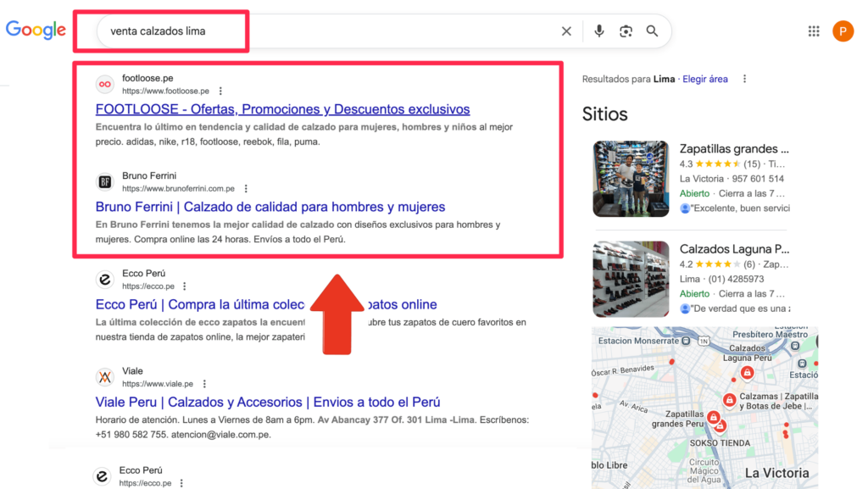Viewport: 868px width, 489px height.
Task: Click the footloose.pe site favicon
Action: (x=104, y=84)
